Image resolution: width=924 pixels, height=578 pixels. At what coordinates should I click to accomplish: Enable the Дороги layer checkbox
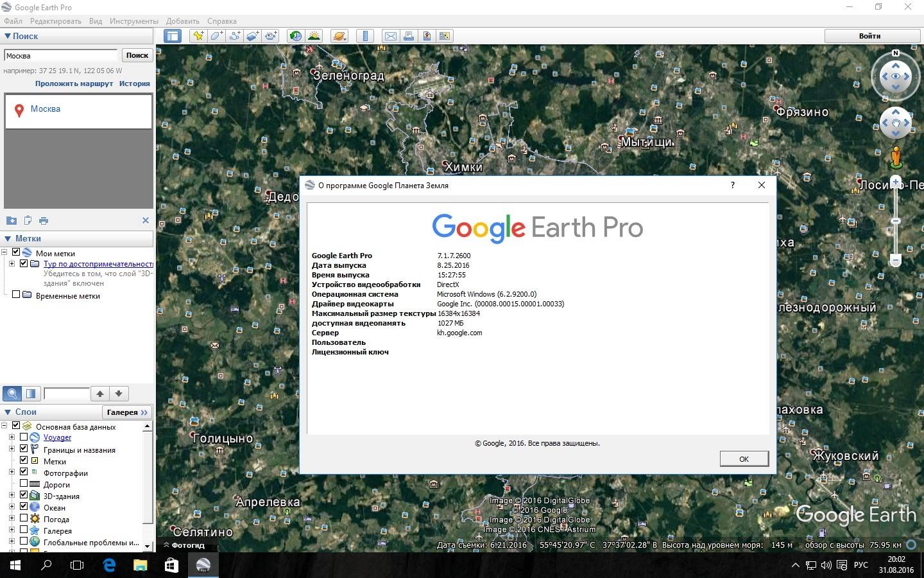point(24,484)
